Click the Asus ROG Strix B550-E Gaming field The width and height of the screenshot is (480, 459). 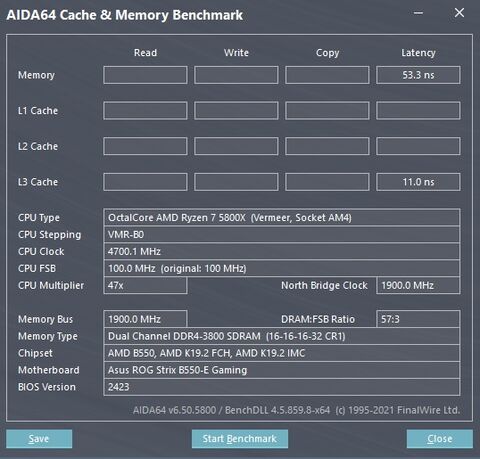[282, 370]
